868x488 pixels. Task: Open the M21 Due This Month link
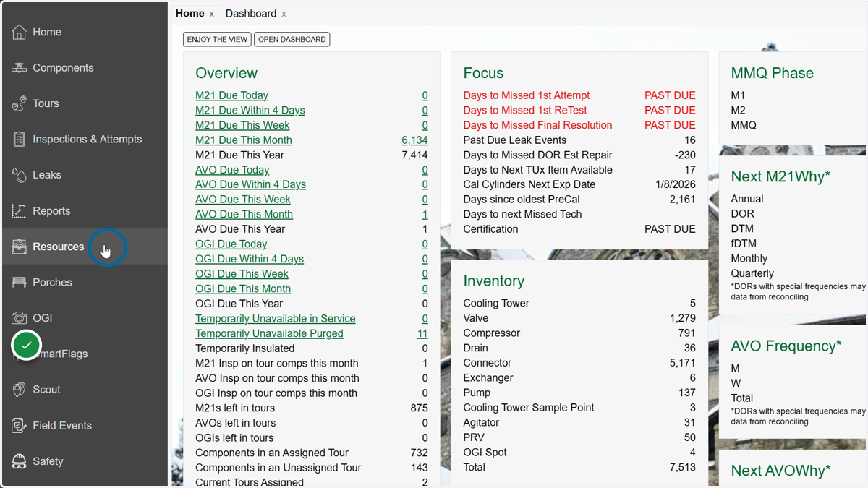pos(244,140)
